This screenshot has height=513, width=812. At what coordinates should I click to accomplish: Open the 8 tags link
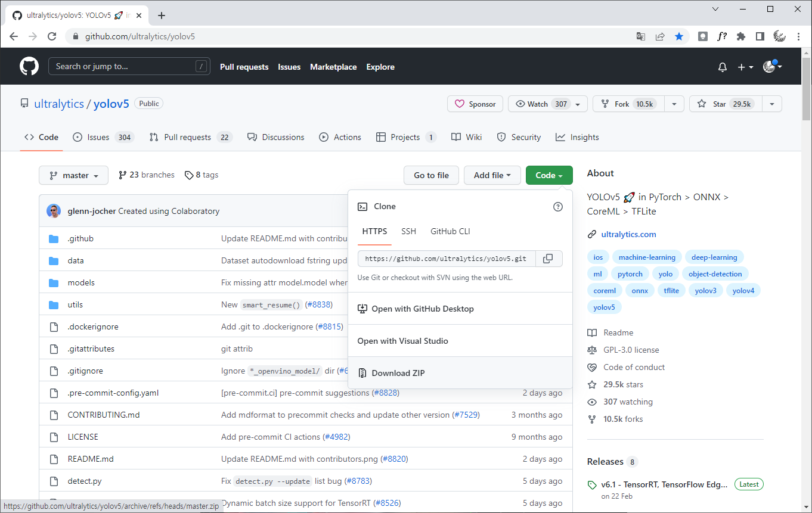pyautogui.click(x=202, y=175)
